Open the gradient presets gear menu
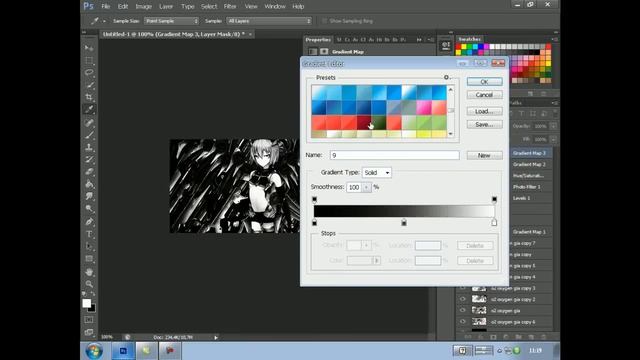This screenshot has height=360, width=640. [446, 77]
